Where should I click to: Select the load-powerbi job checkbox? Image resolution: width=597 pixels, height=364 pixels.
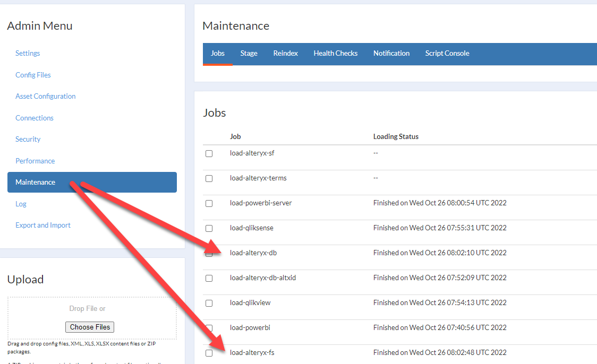point(209,328)
